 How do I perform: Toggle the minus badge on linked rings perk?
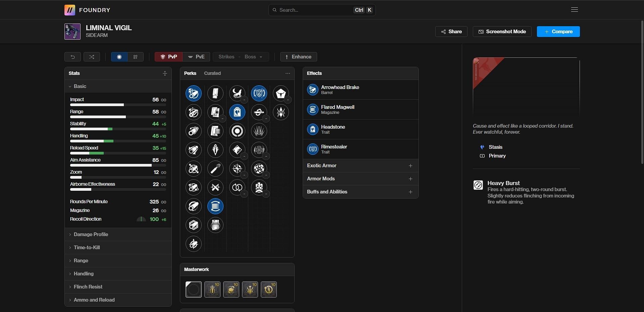point(244,194)
